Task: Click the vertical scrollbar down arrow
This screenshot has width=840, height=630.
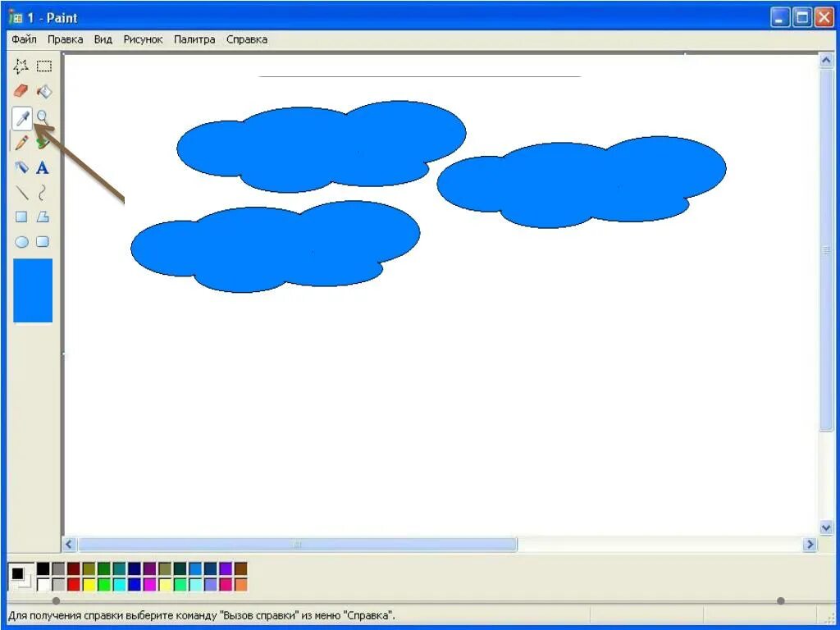Action: (x=826, y=527)
